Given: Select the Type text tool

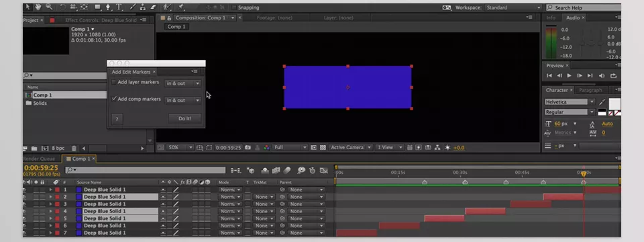Looking at the screenshot, I should 119,7.
